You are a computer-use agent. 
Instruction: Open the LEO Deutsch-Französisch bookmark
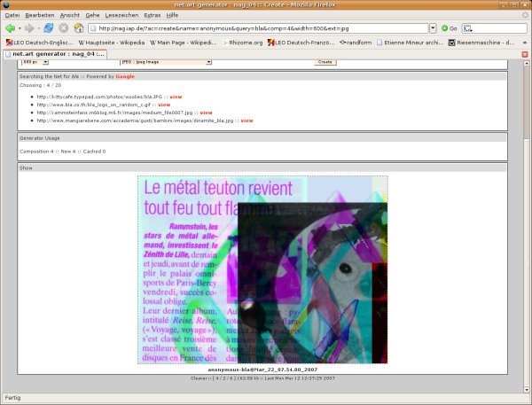(301, 43)
